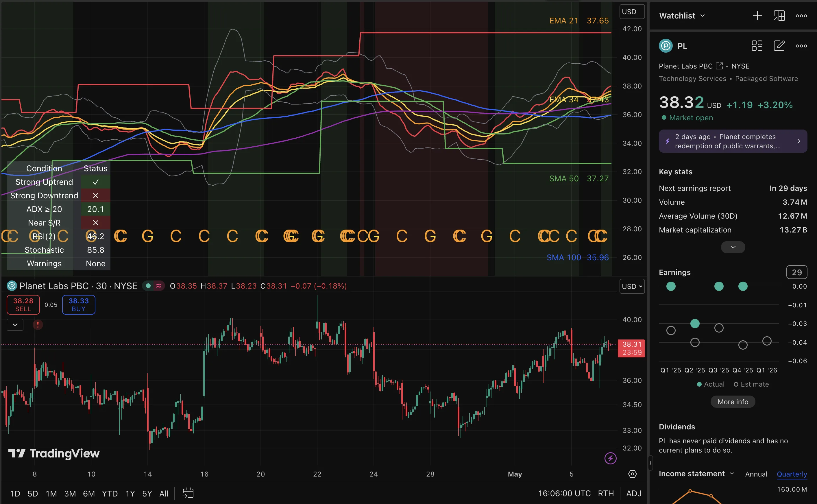Open the Watchlist dropdown
The height and width of the screenshot is (504, 817).
(682, 16)
